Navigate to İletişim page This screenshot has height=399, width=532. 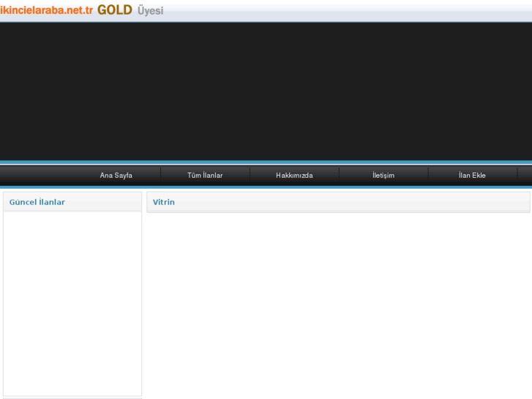pyautogui.click(x=383, y=176)
